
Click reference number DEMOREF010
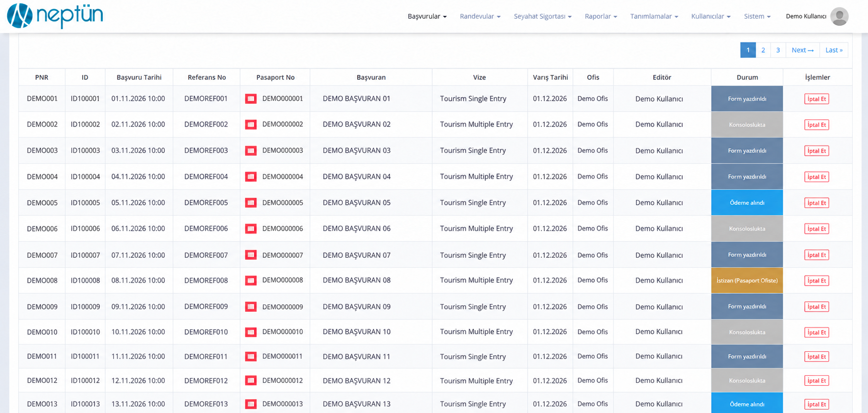tap(206, 332)
